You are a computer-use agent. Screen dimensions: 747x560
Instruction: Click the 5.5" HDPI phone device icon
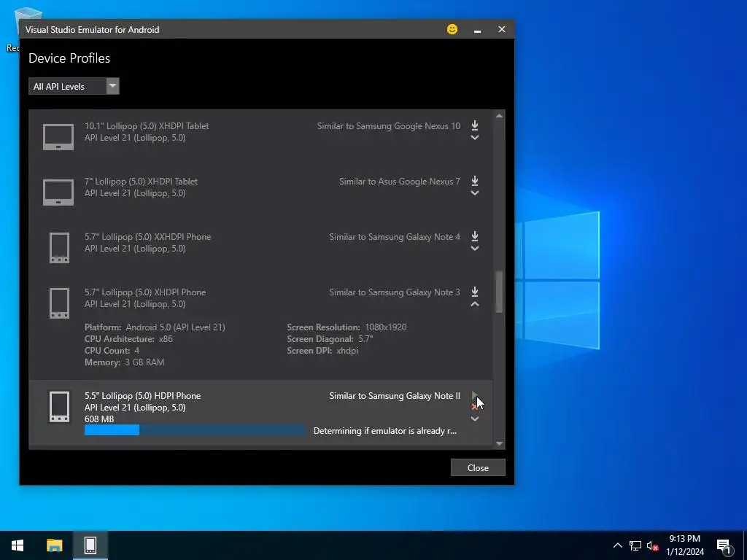60,407
